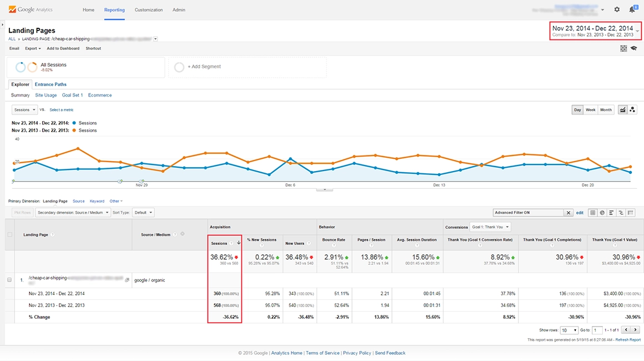Click the edit advanced filter link
Viewport: 644px width, 361px height.
click(x=580, y=213)
